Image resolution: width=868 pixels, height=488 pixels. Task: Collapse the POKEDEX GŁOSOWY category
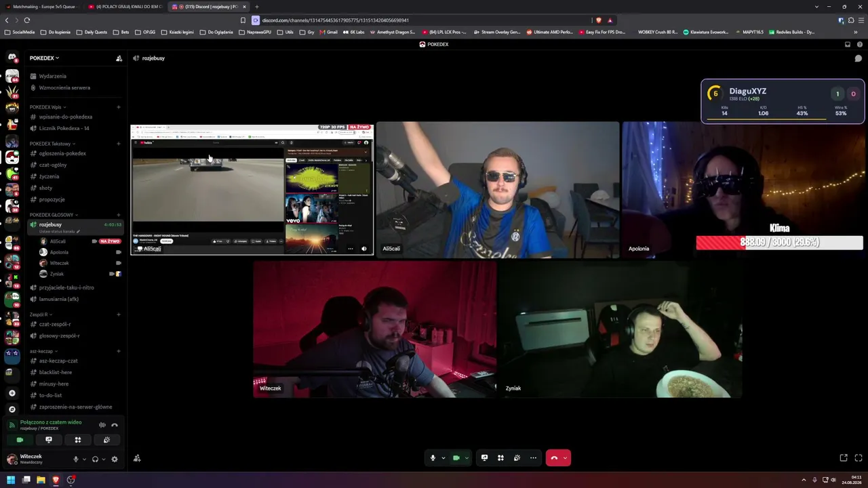tap(54, 215)
